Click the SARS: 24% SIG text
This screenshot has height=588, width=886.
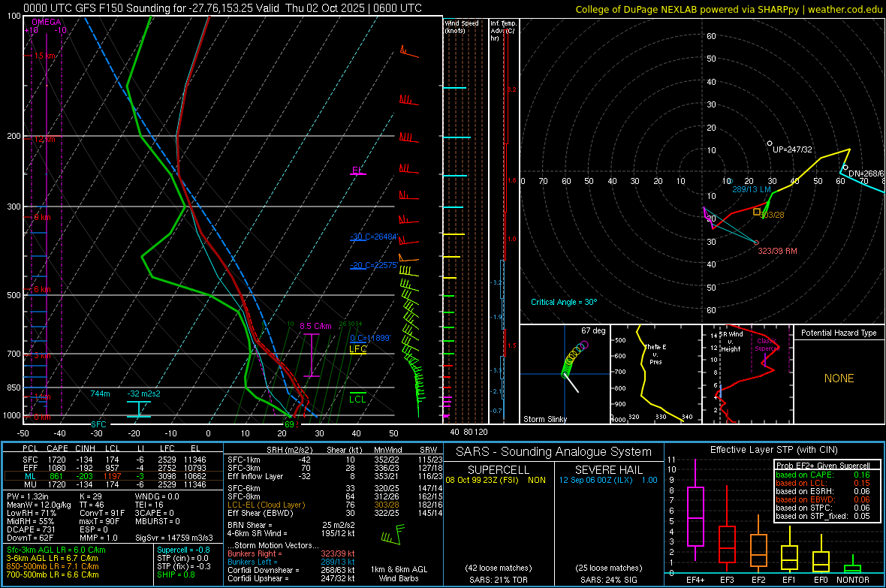[x=608, y=580]
